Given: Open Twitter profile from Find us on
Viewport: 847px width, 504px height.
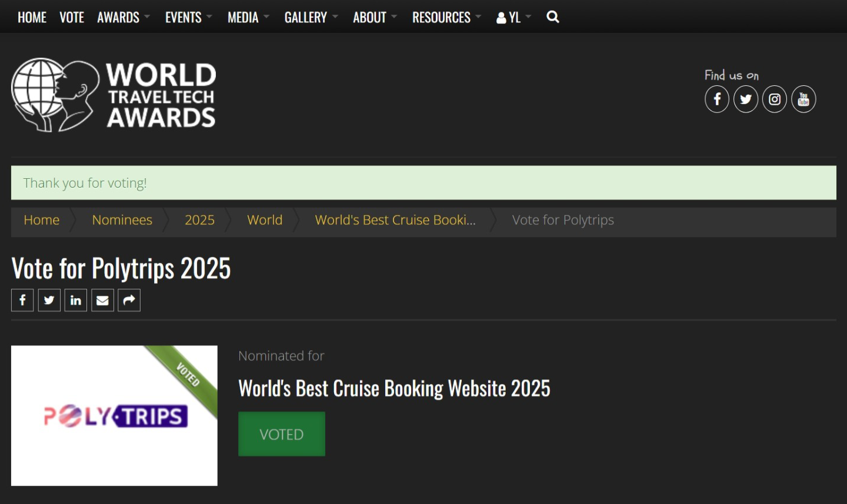Looking at the screenshot, I should pos(745,99).
